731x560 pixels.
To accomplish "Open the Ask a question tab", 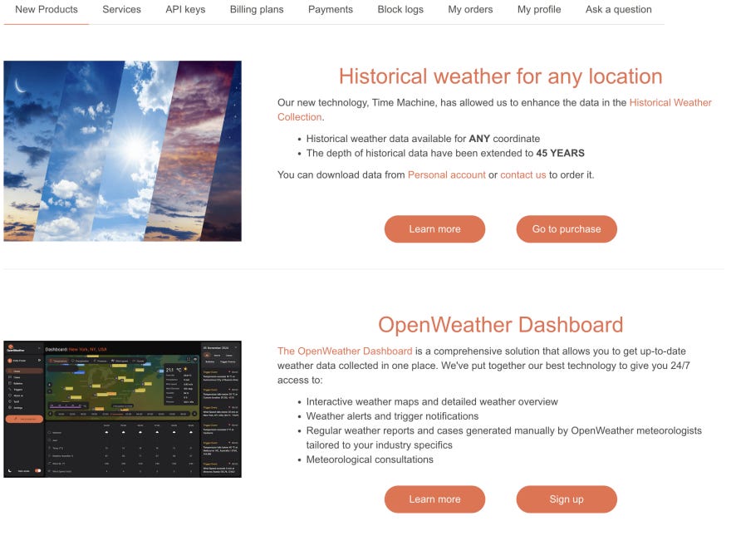I will click(x=619, y=9).
